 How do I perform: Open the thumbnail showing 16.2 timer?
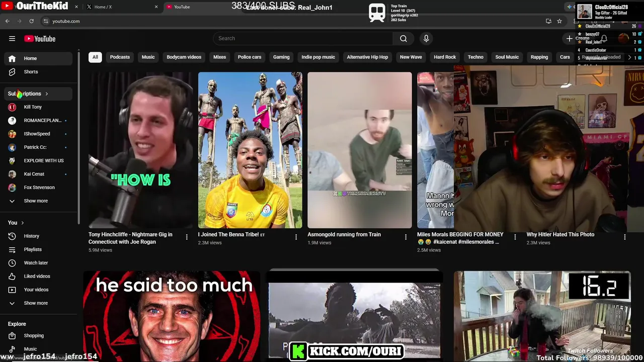pyautogui.click(x=542, y=316)
